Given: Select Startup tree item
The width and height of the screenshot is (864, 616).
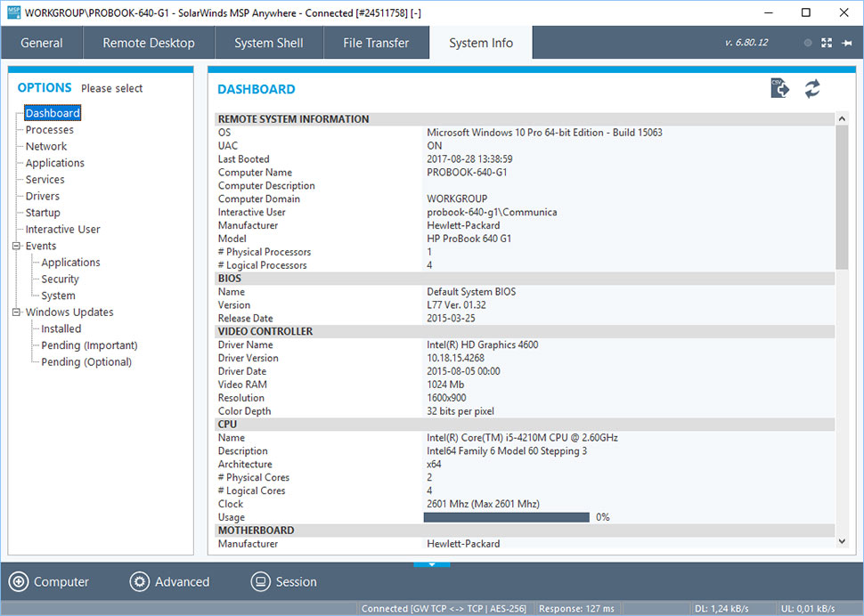Looking at the screenshot, I should pyautogui.click(x=43, y=213).
